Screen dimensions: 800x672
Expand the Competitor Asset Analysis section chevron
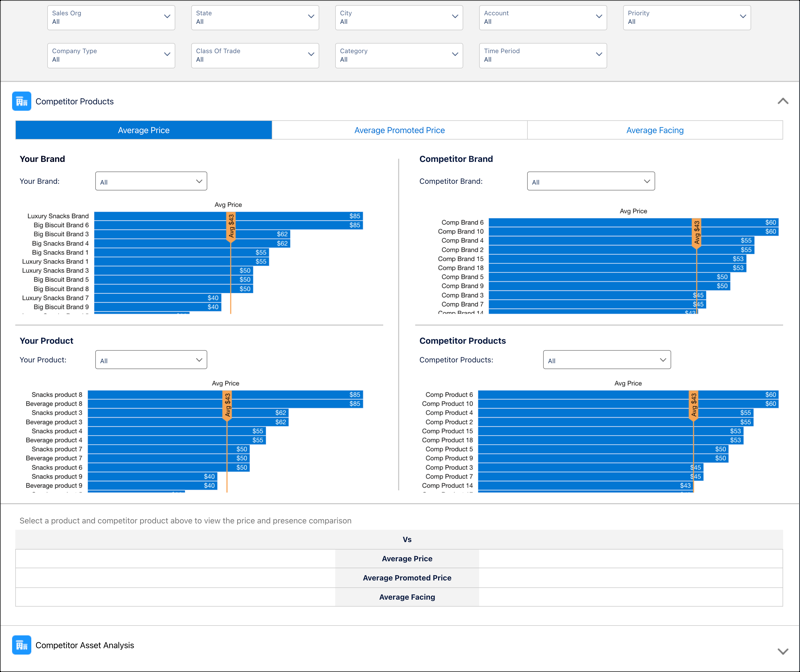783,651
